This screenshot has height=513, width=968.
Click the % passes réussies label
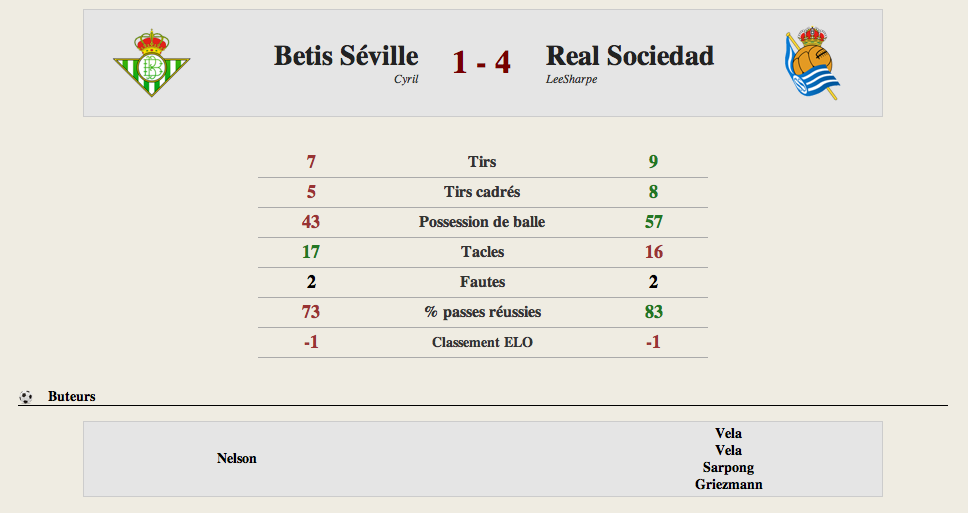(x=482, y=312)
